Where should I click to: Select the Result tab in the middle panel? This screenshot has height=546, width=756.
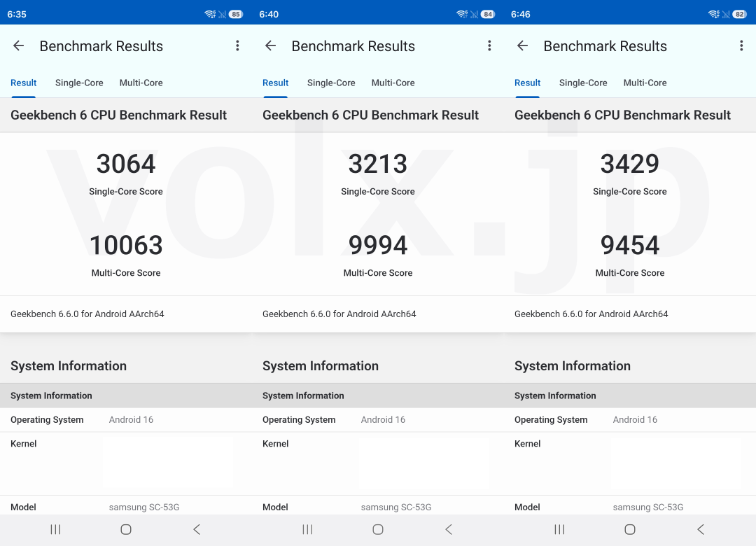click(275, 83)
